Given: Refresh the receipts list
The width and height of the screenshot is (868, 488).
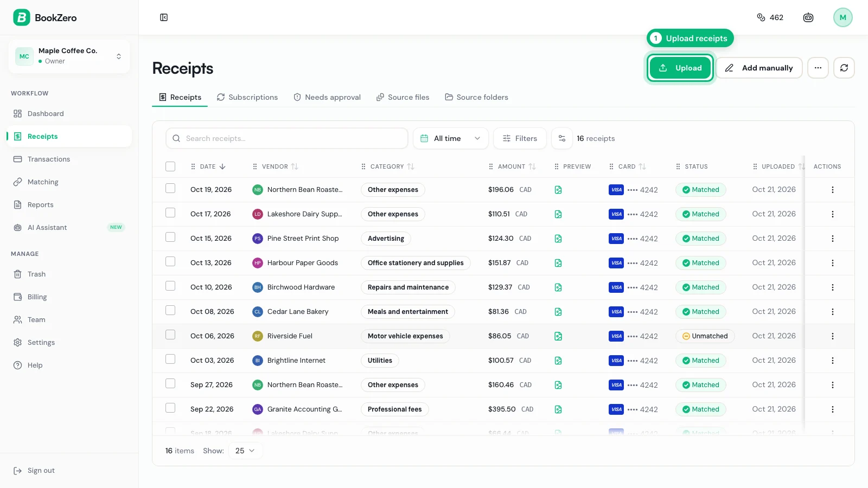Looking at the screenshot, I should (x=844, y=68).
